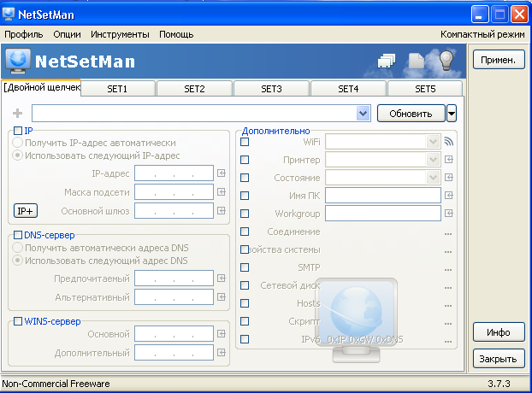Tick the SMTP checkbox
This screenshot has width=532, height=393.
click(245, 267)
